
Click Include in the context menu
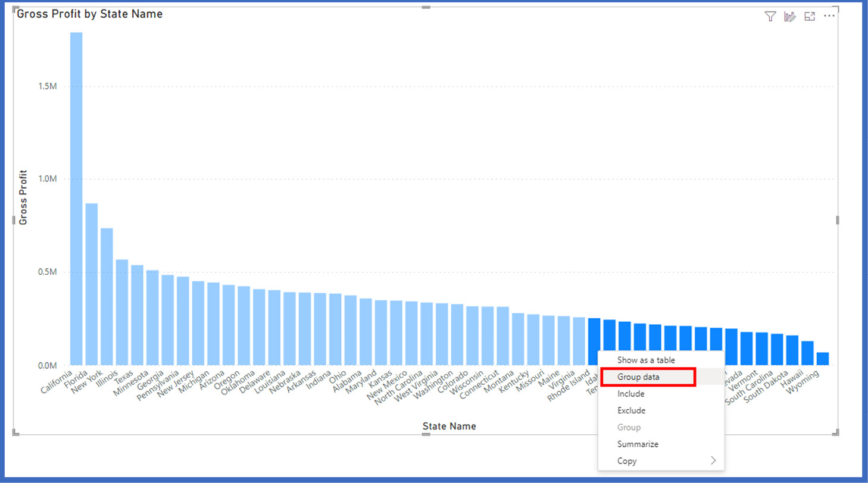[630, 394]
